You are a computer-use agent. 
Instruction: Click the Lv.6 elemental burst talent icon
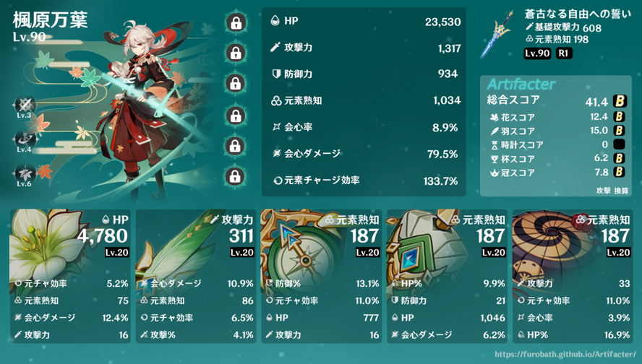click(x=24, y=173)
